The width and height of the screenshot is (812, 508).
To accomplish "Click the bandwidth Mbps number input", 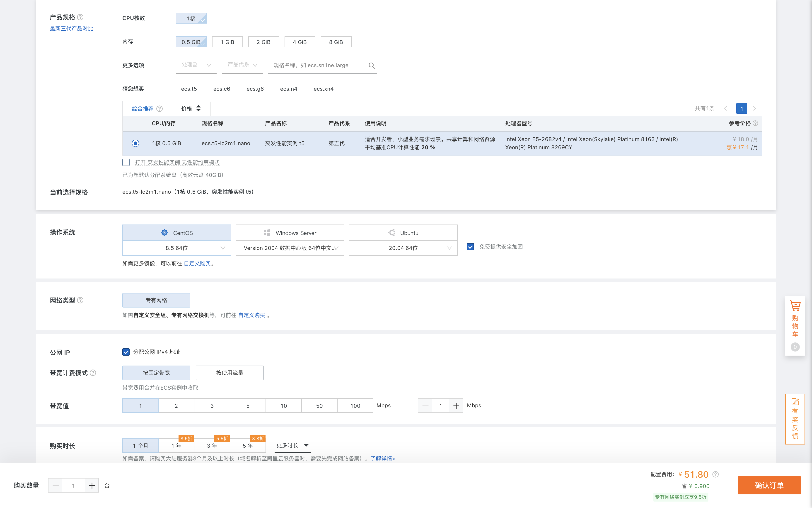I will click(x=441, y=405).
